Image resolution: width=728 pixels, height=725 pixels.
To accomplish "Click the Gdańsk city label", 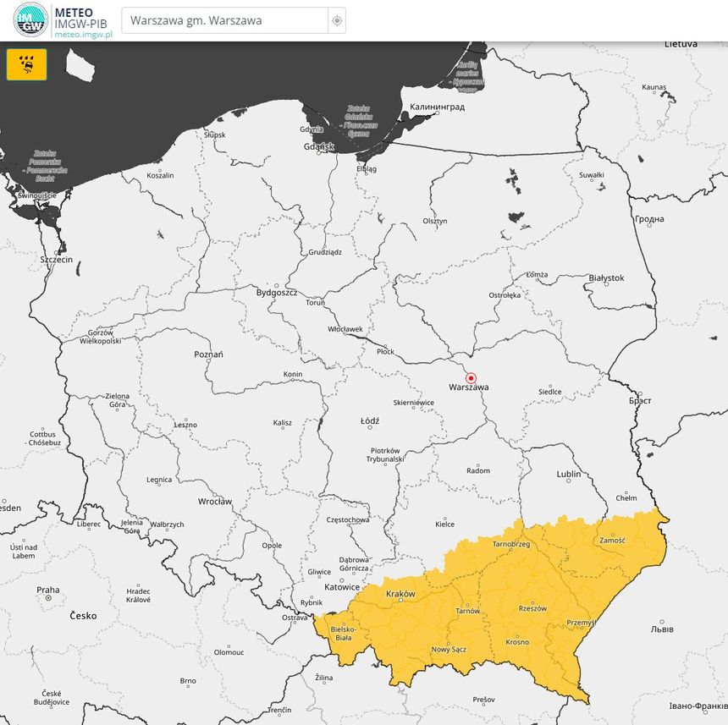I will tap(318, 146).
